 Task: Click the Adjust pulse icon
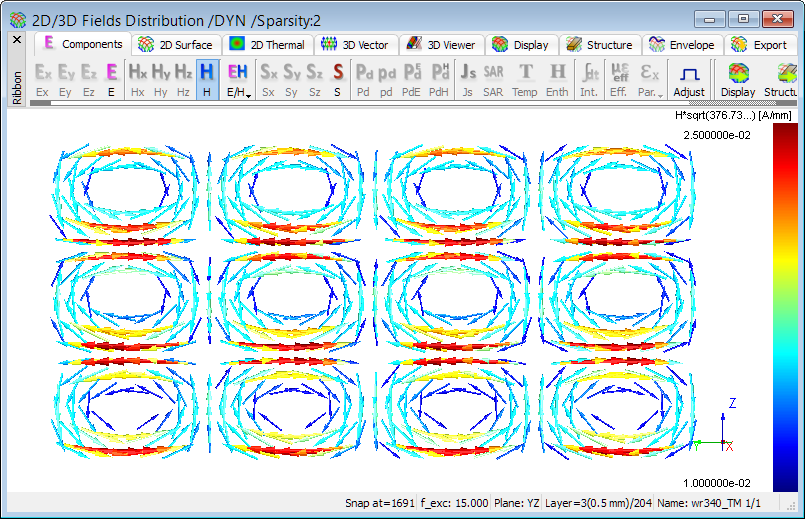coord(688,78)
